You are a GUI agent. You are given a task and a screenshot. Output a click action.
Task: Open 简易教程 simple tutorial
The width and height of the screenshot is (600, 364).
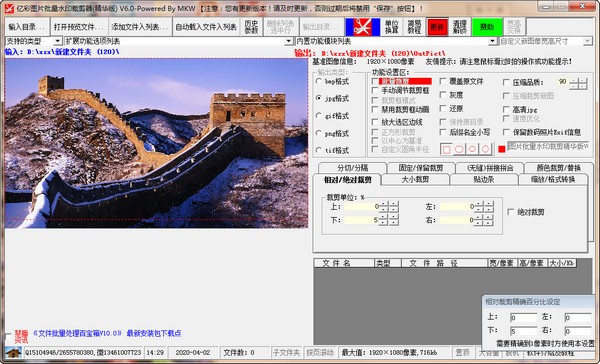(x=414, y=27)
